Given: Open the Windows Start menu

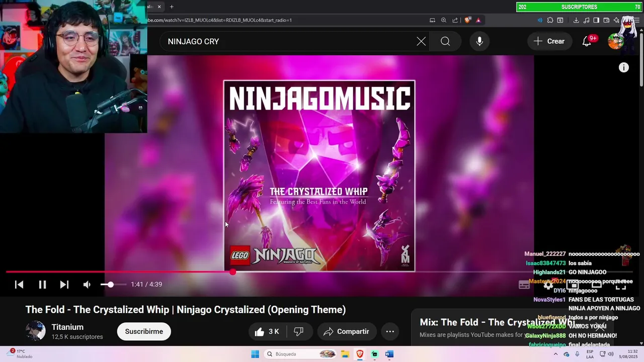Looking at the screenshot, I should click(255, 354).
